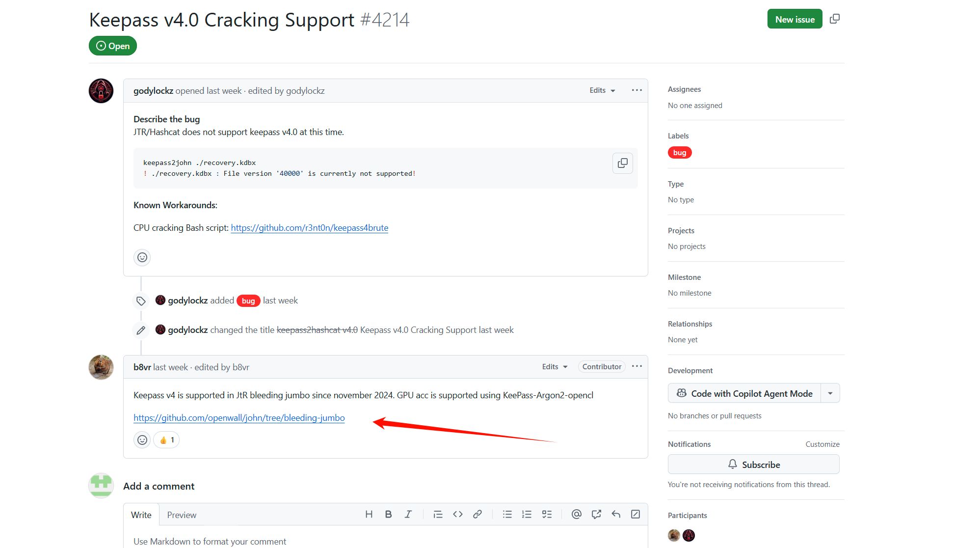The height and width of the screenshot is (548, 980).
Task: Focus the comment text area
Action: click(385, 537)
